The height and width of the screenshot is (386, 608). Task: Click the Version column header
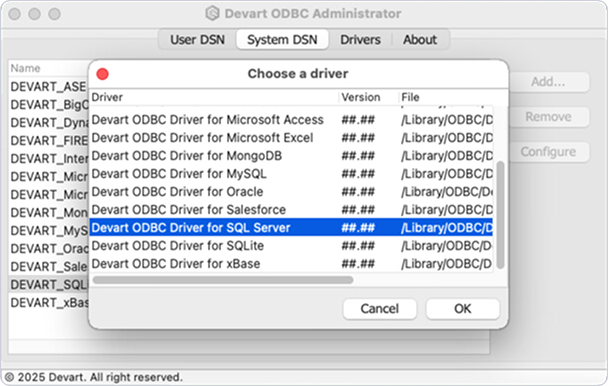coord(369,97)
